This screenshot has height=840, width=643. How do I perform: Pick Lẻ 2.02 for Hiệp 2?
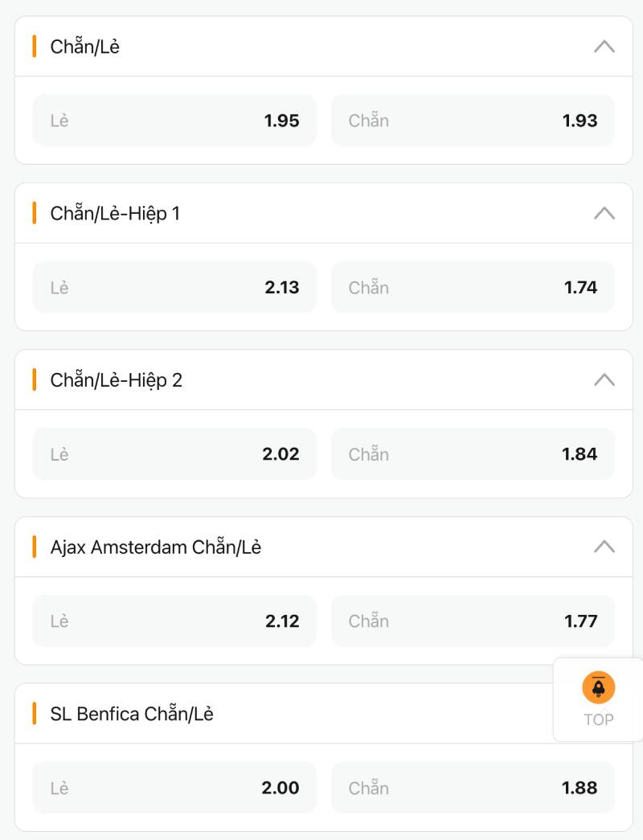[174, 454]
